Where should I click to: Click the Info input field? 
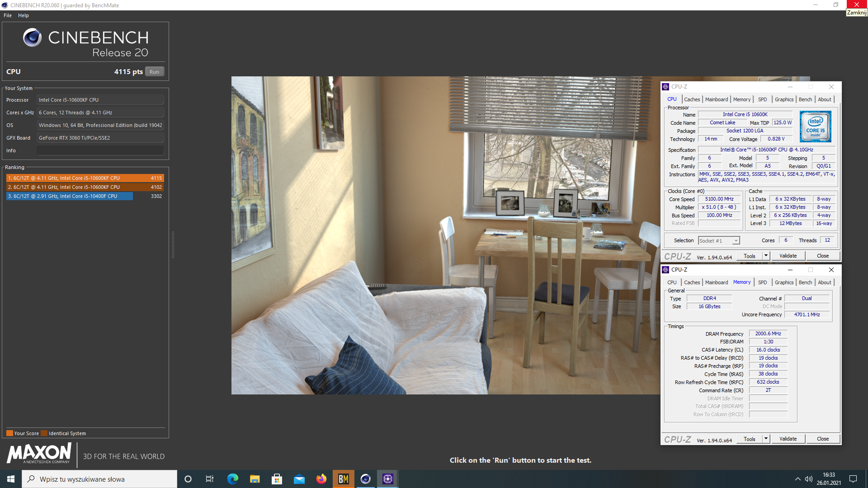100,150
